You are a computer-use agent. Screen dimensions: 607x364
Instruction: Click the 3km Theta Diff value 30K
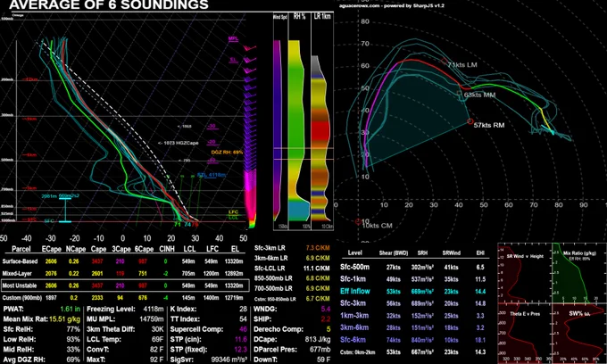(157, 329)
